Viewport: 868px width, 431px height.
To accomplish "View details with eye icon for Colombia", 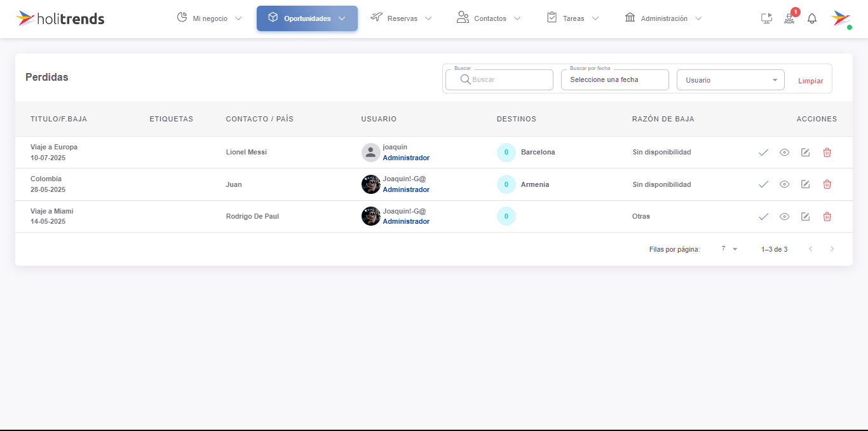I will pos(785,184).
